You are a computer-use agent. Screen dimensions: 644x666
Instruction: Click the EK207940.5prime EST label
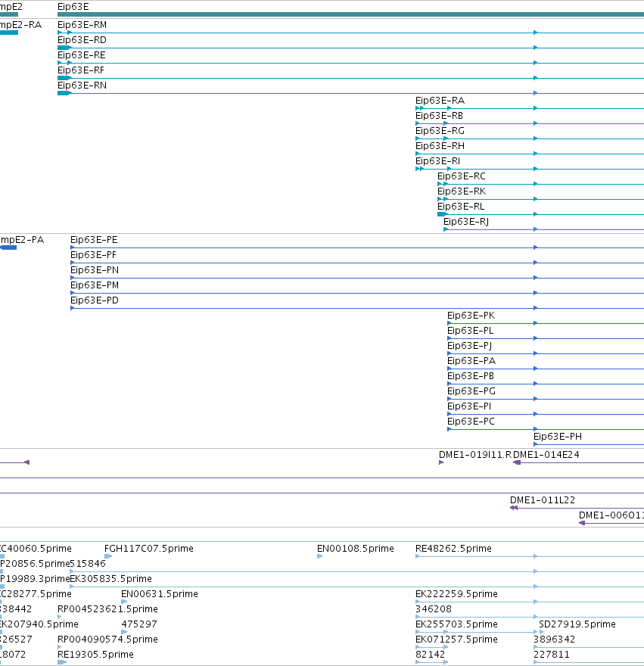(39, 624)
